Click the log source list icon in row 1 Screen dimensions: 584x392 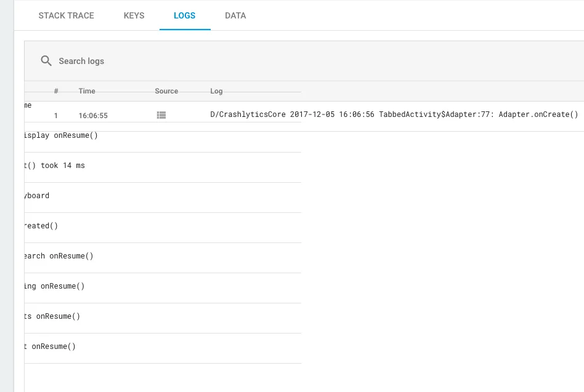point(161,115)
